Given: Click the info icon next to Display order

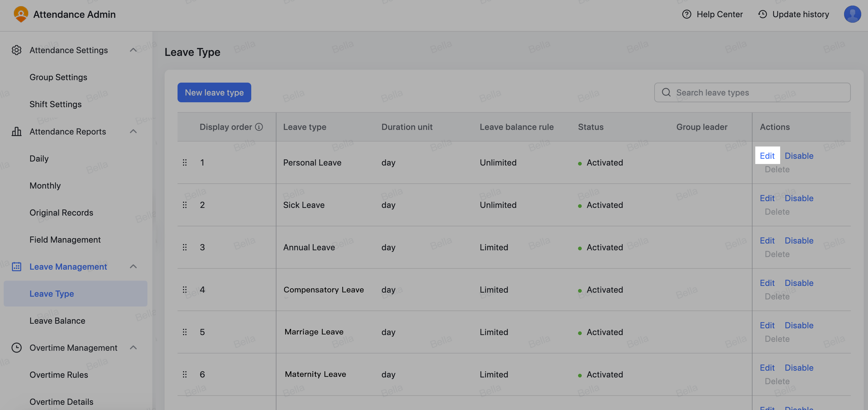Looking at the screenshot, I should point(259,127).
